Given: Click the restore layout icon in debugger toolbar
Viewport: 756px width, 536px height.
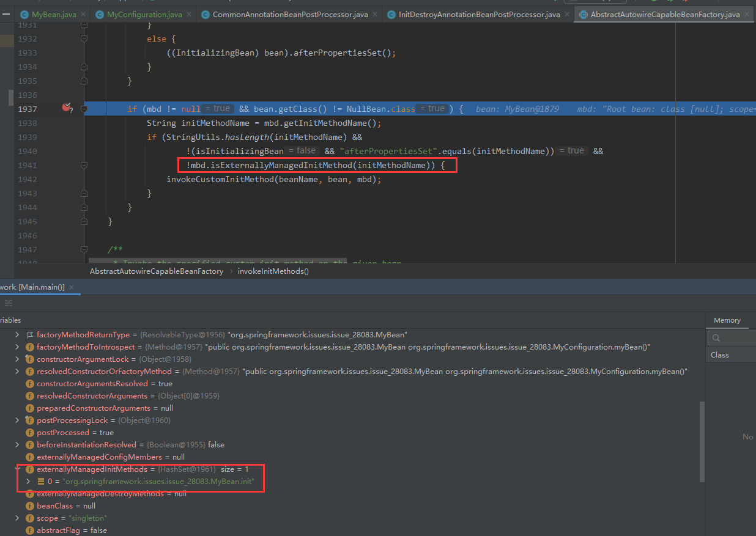Looking at the screenshot, I should 9,303.
